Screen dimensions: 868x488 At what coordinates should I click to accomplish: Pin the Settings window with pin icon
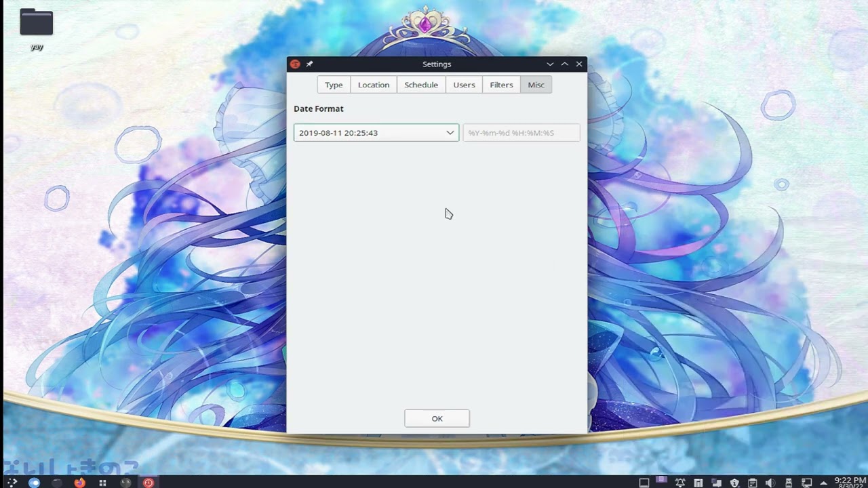click(x=309, y=64)
